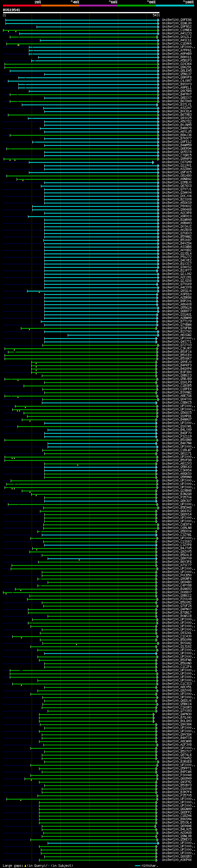Select the UniRef100_Q5BJB9 label
197x868 pixels.
[176, 379]
